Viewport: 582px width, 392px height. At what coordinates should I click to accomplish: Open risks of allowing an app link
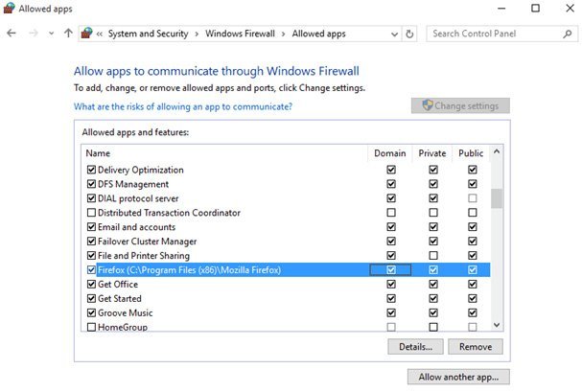click(183, 106)
